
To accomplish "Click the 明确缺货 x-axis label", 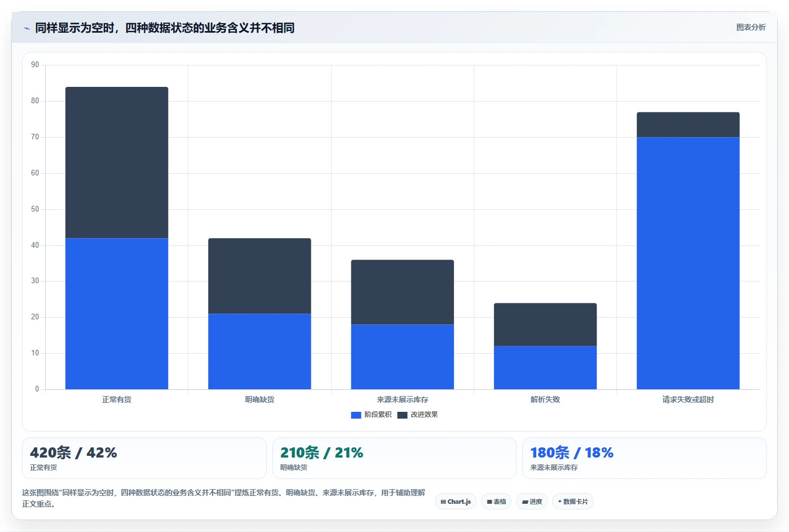I will tap(259, 399).
